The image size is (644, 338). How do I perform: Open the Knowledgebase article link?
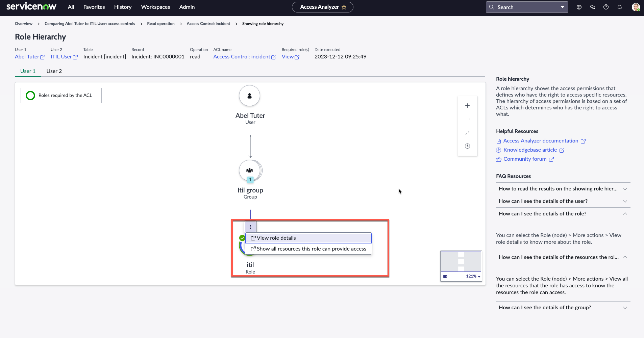coord(530,150)
